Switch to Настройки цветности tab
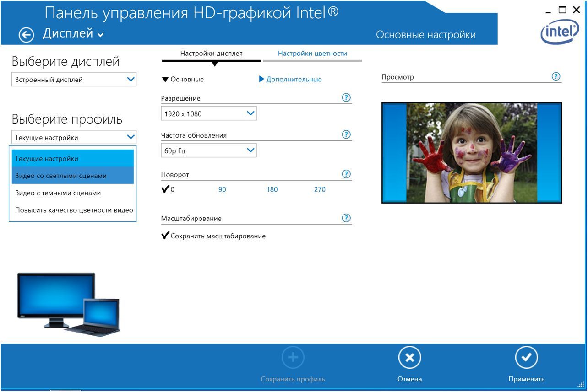Image resolution: width=588 pixels, height=392 pixels. 313,53
